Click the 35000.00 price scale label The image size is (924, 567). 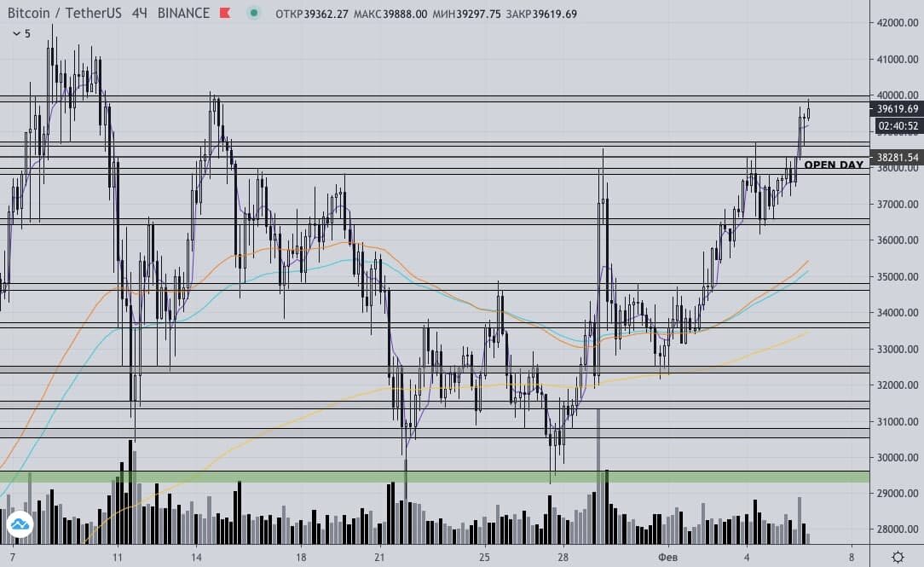point(898,276)
